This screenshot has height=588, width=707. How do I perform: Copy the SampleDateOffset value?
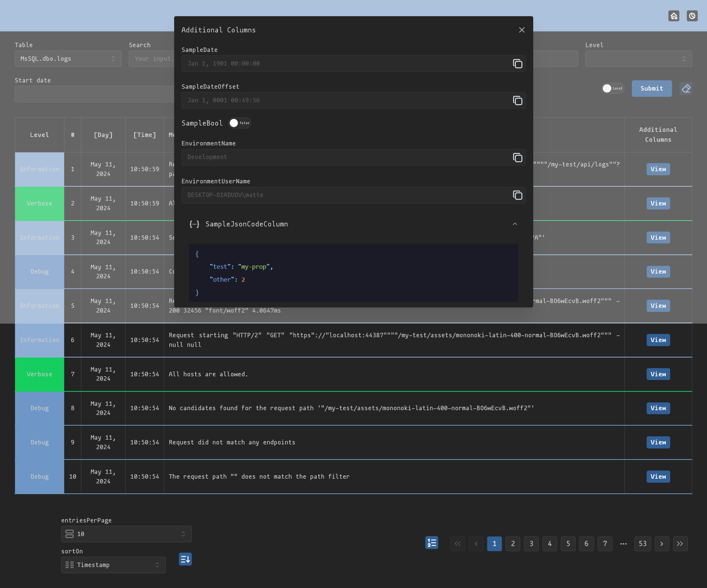[517, 101]
